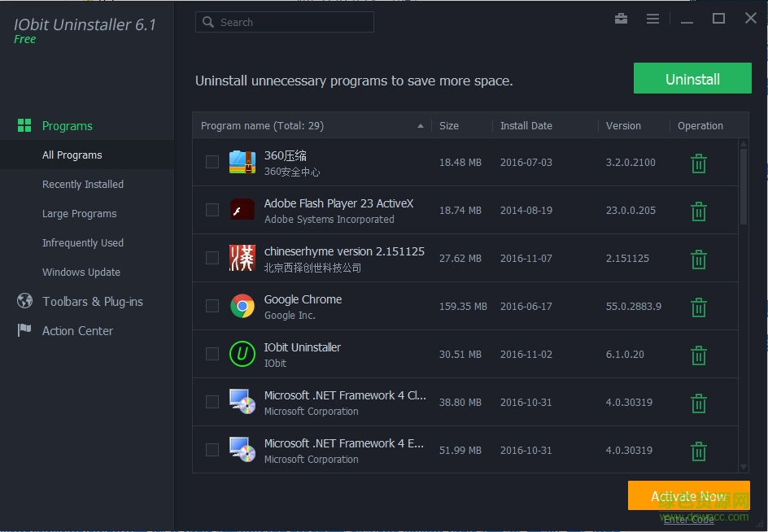Click the search magnifier icon
Screen dimensions: 768x532
207,22
